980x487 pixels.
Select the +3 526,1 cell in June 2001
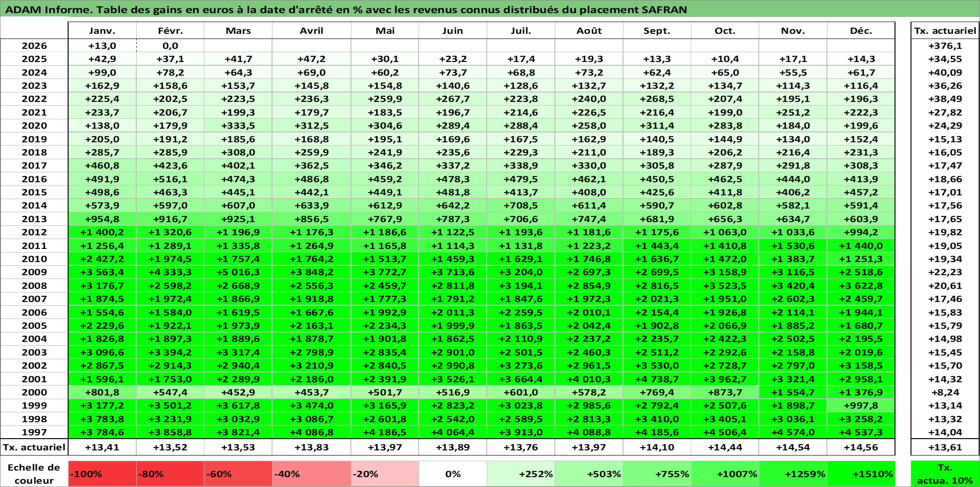[x=453, y=379]
